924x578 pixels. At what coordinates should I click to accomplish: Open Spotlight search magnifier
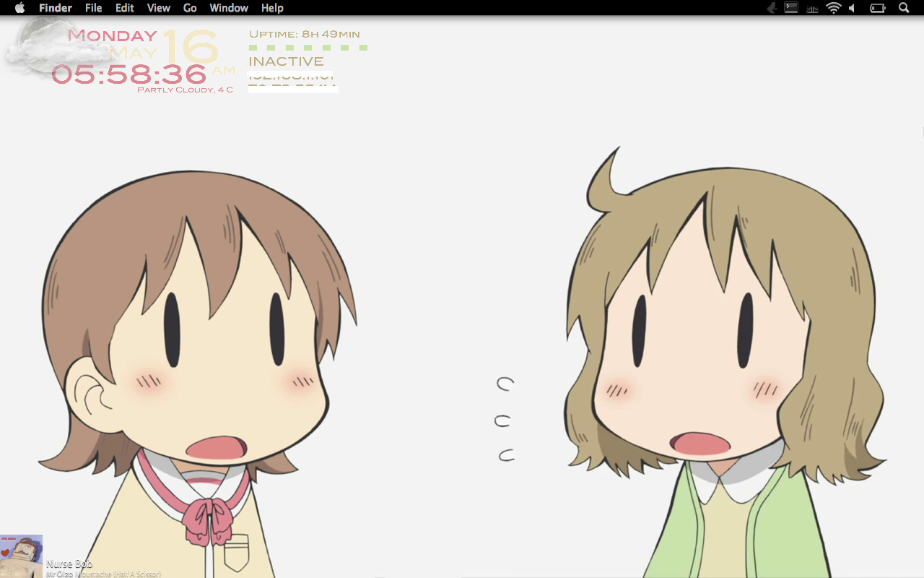(904, 8)
